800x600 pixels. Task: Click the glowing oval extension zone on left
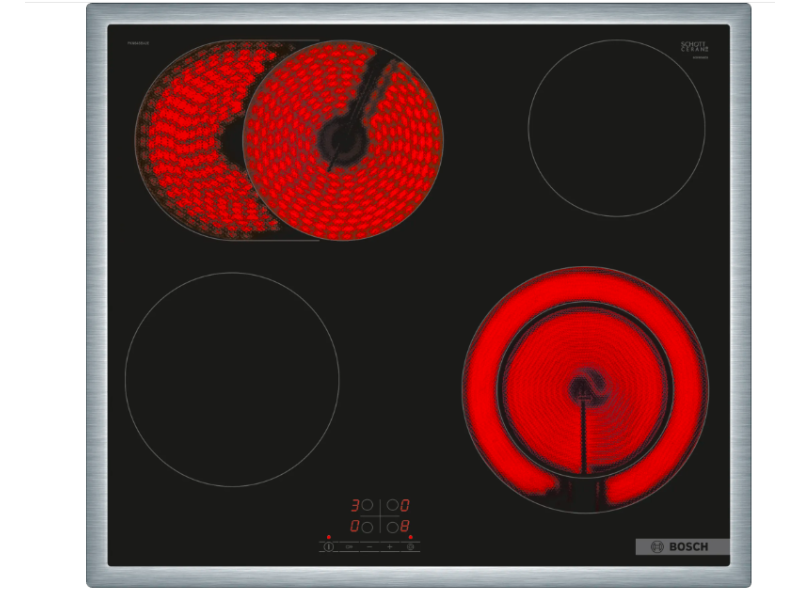pyautogui.click(x=185, y=140)
